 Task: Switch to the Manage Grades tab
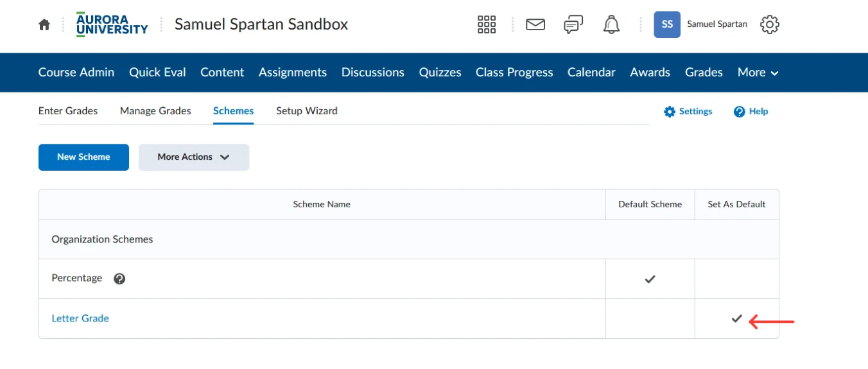[155, 111]
